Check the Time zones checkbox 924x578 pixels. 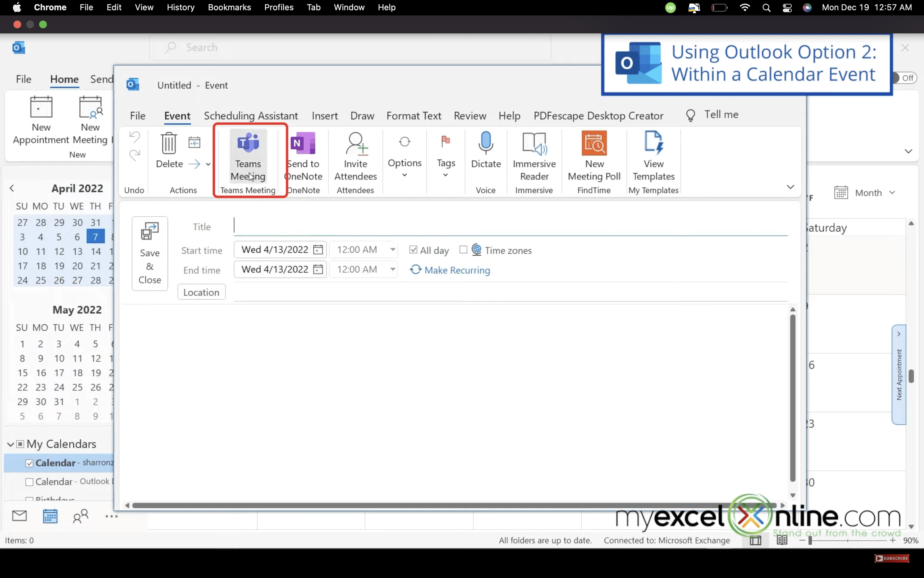pos(463,250)
